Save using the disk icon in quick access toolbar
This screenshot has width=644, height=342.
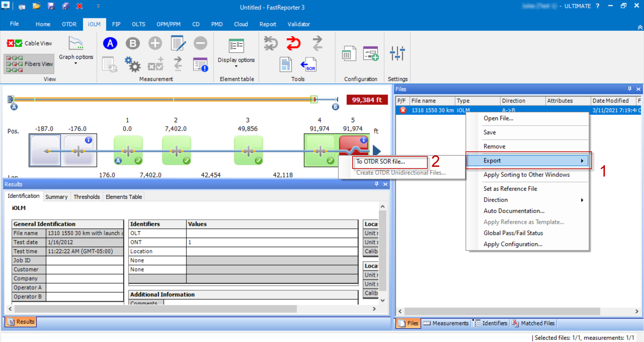pos(51,6)
